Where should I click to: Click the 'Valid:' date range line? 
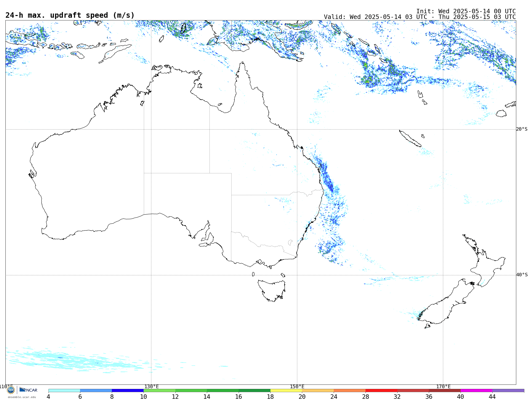420,17
